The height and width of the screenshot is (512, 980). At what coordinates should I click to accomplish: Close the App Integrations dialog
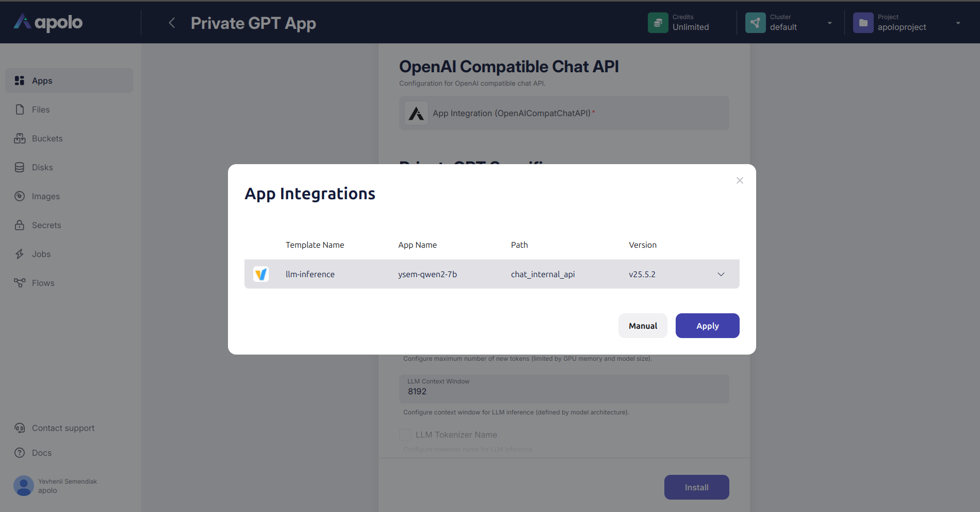point(740,180)
